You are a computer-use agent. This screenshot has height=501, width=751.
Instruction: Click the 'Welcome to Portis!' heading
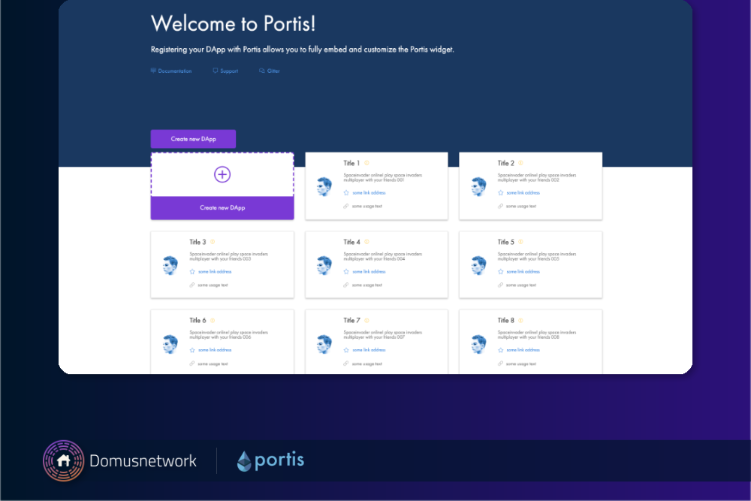click(233, 24)
